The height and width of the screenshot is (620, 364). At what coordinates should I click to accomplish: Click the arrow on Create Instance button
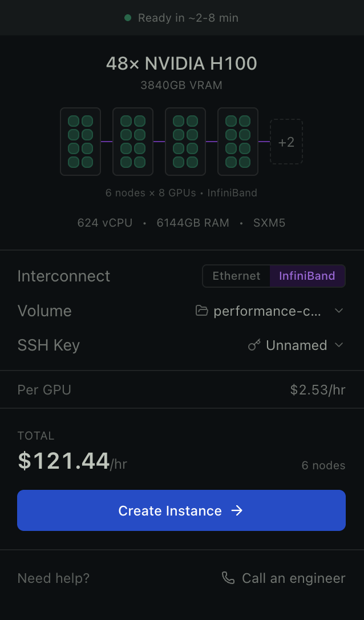point(237,510)
